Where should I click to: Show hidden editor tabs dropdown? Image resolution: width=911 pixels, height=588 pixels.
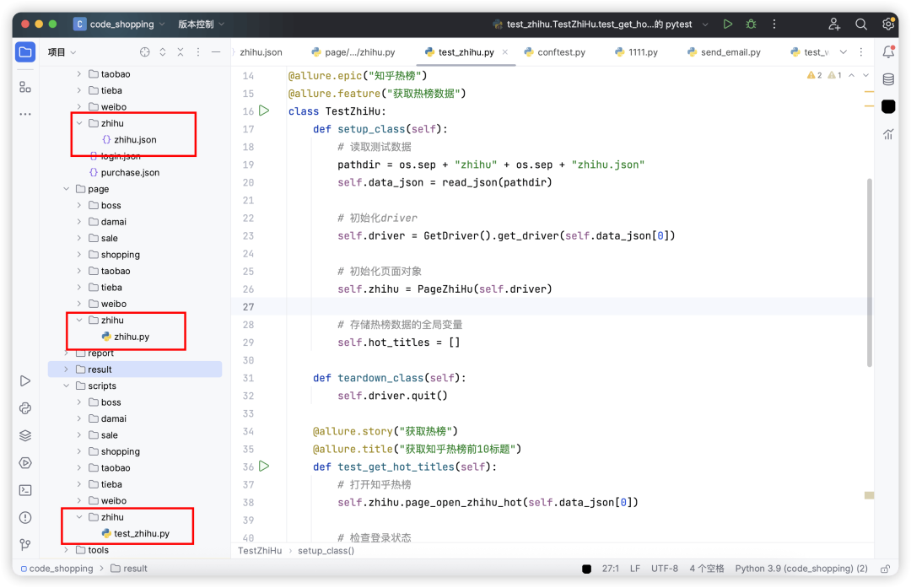tap(843, 52)
